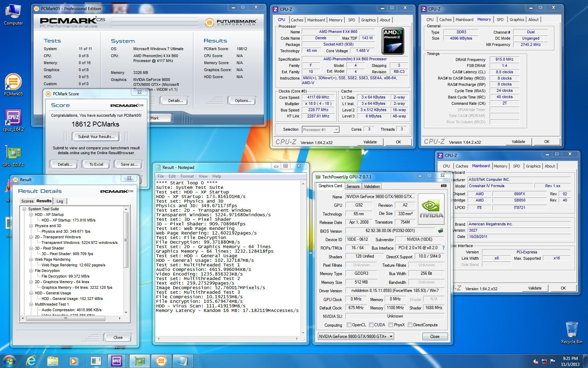The image size is (588, 368).
Task: Collapse the Multithreaded Test 1 node
Action: coord(31,304)
